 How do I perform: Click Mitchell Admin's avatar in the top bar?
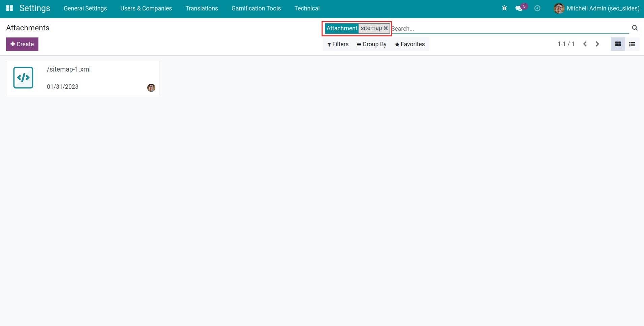coord(559,8)
